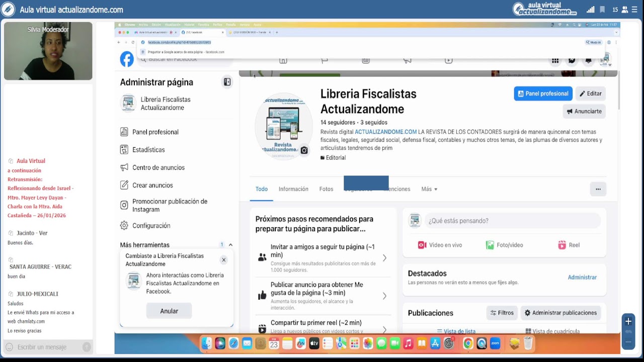
Task: Open the three-dot page options menu
Action: coord(598,189)
